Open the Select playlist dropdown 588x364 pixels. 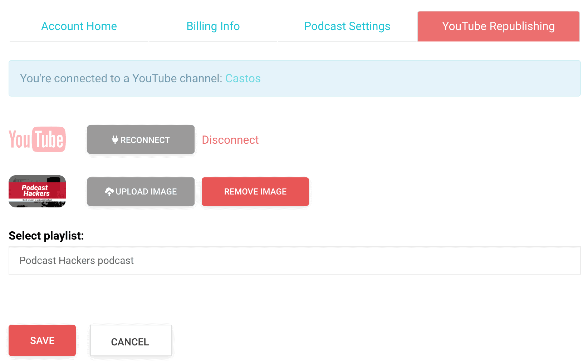pyautogui.click(x=295, y=260)
